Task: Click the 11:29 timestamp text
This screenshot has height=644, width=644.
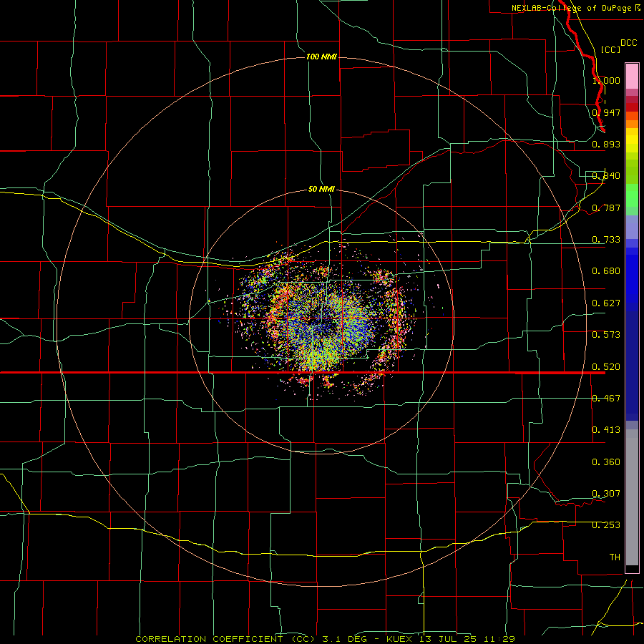Action: pos(500,639)
